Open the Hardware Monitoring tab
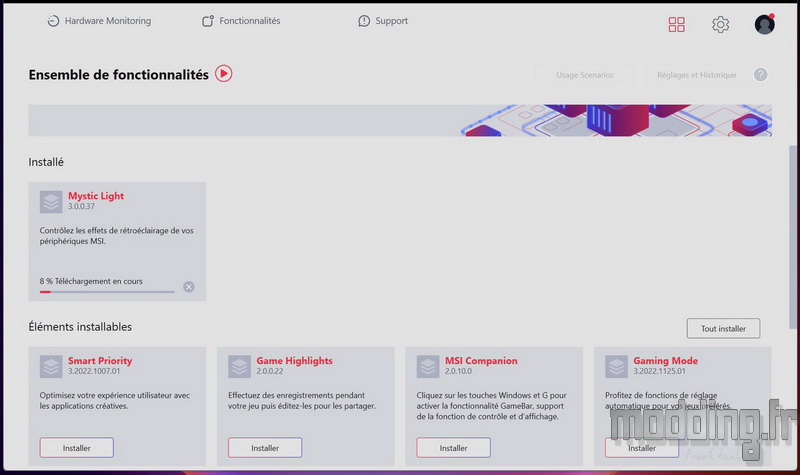 (99, 21)
